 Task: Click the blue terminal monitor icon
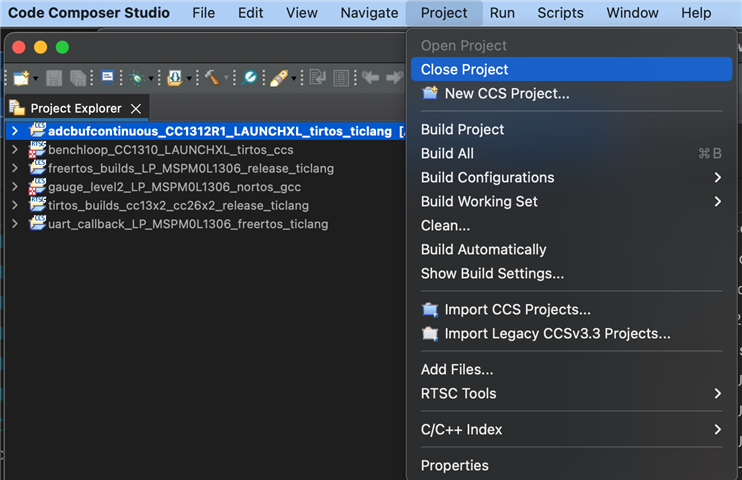(x=107, y=77)
